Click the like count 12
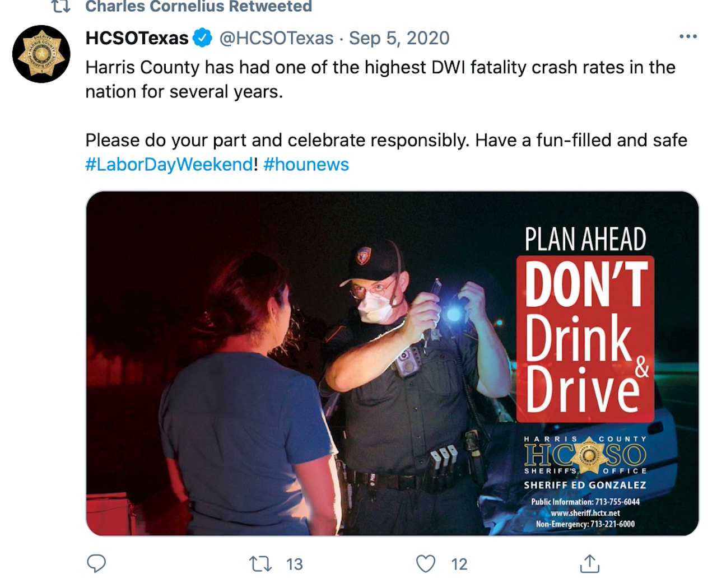 [459, 564]
